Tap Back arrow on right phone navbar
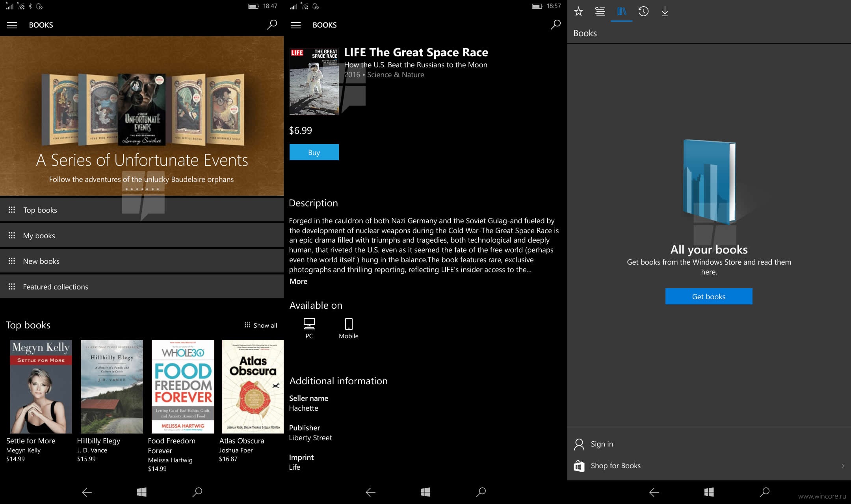 click(654, 492)
